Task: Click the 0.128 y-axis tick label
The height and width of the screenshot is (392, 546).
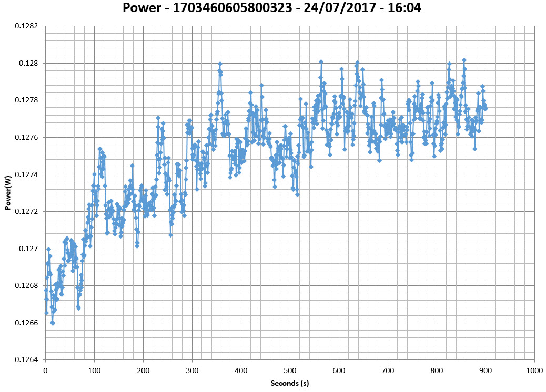Action: pos(29,63)
